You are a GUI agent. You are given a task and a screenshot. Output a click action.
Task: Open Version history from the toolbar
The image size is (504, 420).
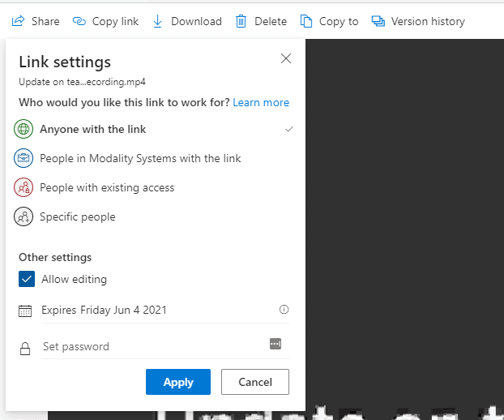(x=418, y=22)
